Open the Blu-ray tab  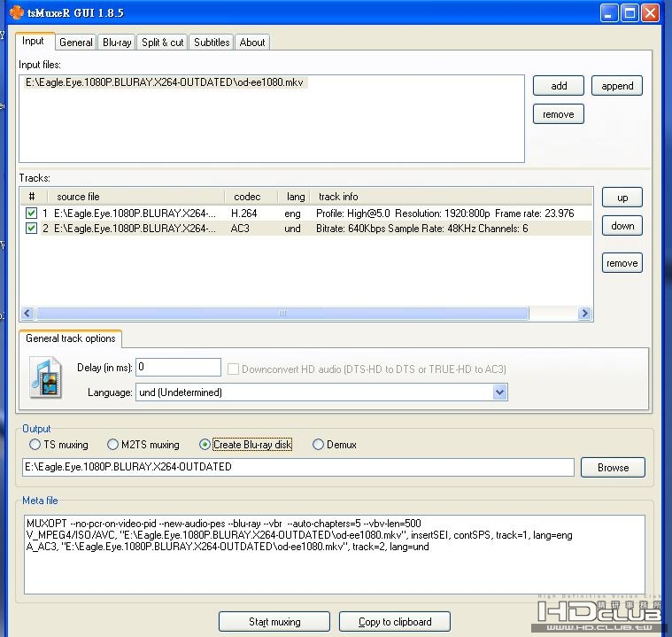pyautogui.click(x=117, y=43)
